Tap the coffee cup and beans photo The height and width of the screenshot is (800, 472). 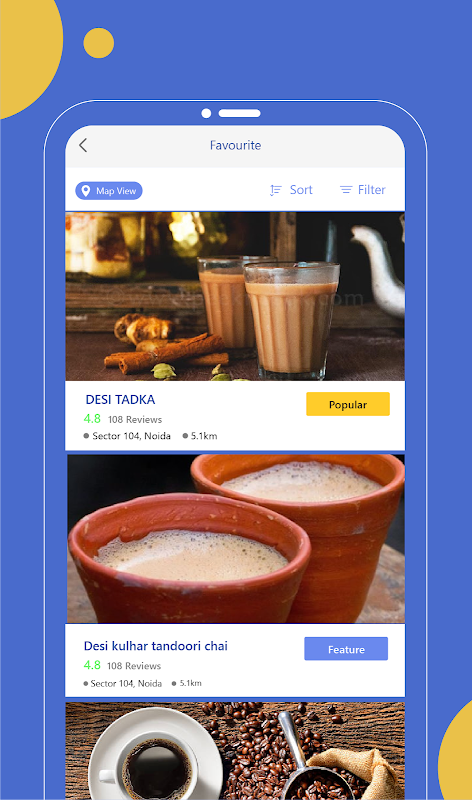point(235,751)
